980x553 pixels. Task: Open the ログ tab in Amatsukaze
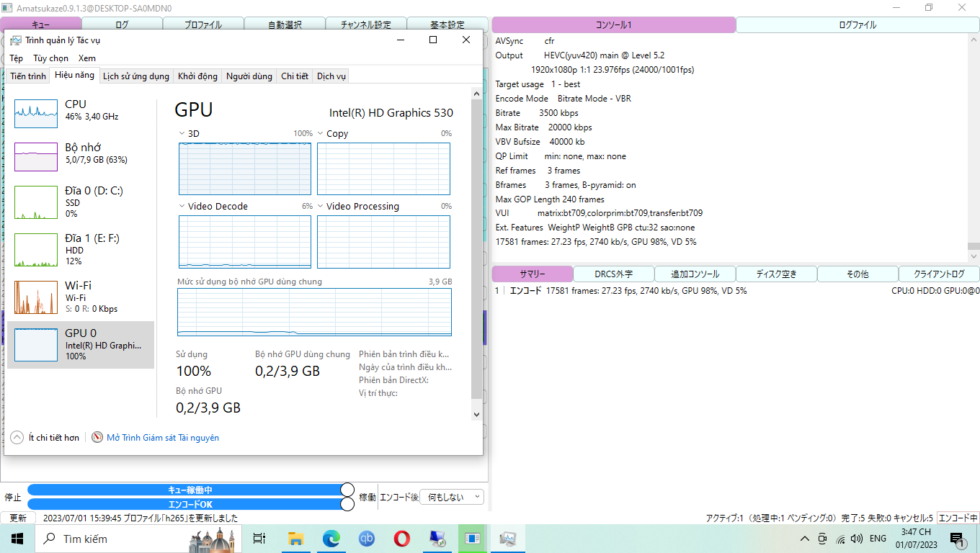coord(122,24)
